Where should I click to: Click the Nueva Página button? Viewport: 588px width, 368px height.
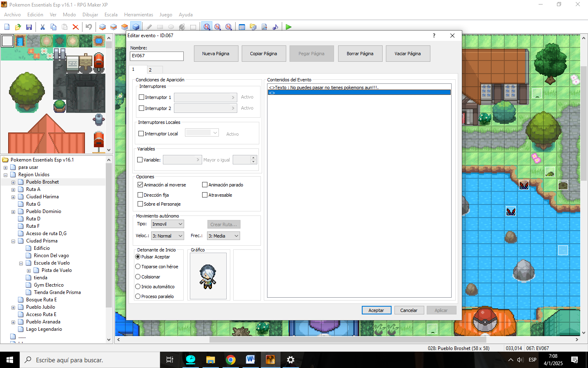click(x=216, y=54)
